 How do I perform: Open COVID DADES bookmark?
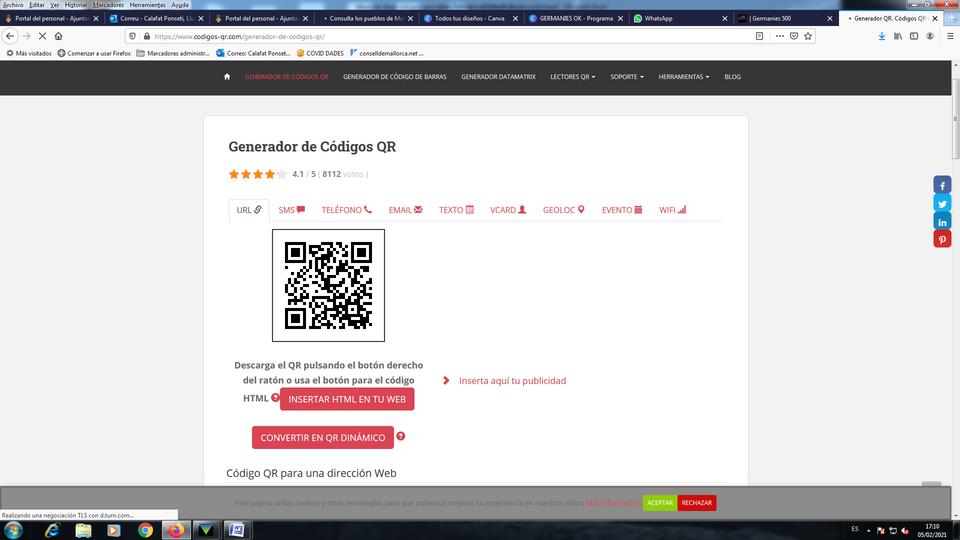click(320, 53)
